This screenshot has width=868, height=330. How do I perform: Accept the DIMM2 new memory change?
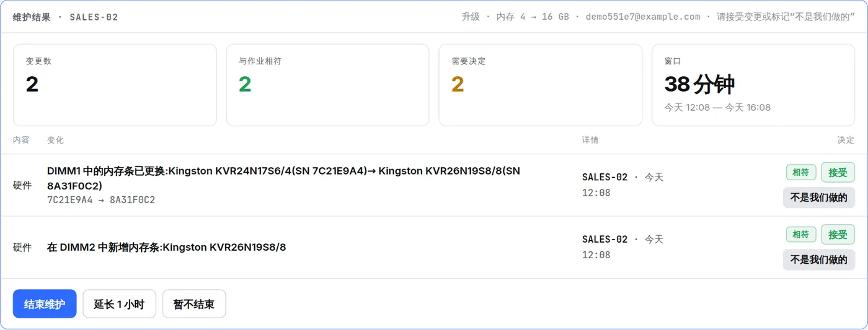838,234
